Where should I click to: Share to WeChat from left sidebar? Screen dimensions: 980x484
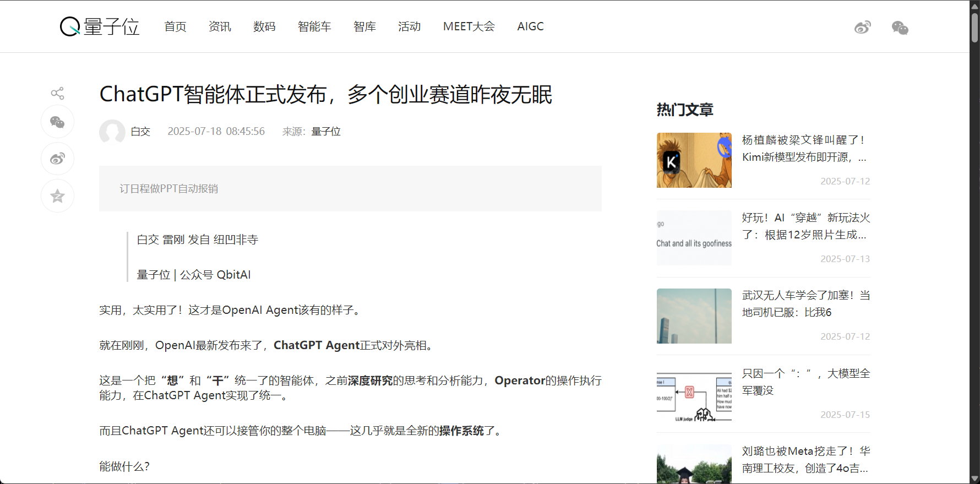coord(57,122)
